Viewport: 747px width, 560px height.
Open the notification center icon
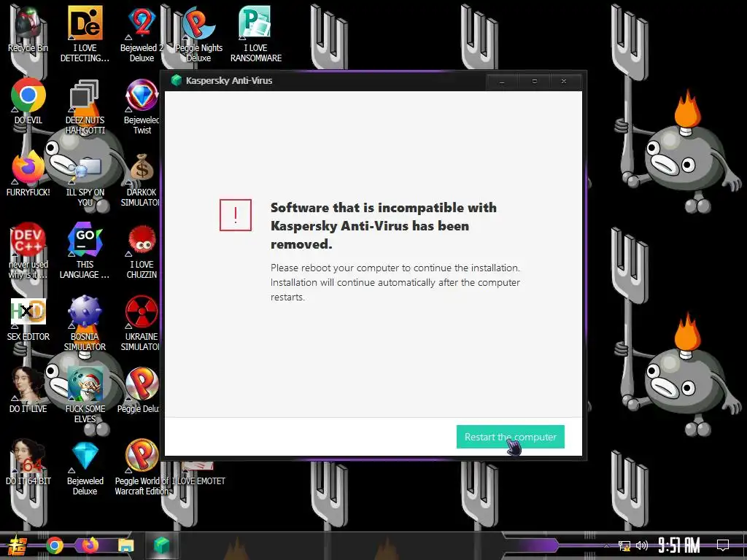click(x=723, y=545)
